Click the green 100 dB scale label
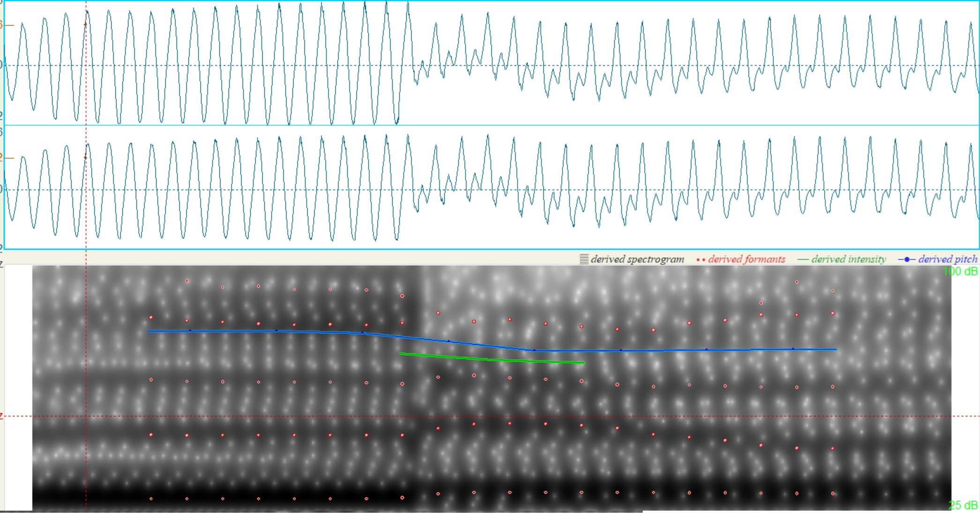This screenshot has height=513, width=980. point(960,271)
